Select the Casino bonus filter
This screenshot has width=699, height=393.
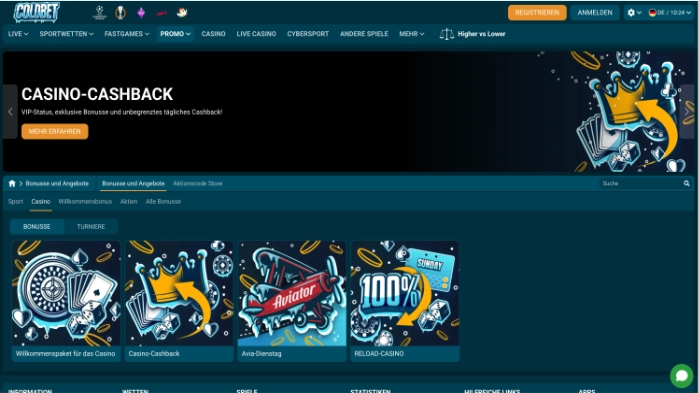coord(41,202)
